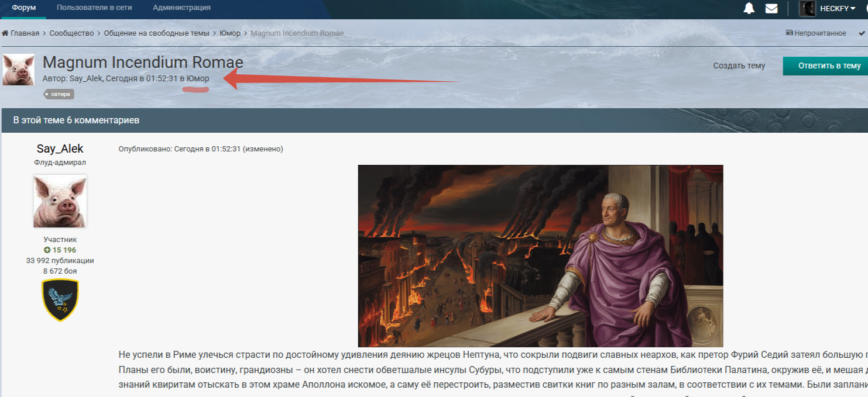This screenshot has width=868, height=397.
Task: Click the Создать тему link
Action: tap(739, 65)
